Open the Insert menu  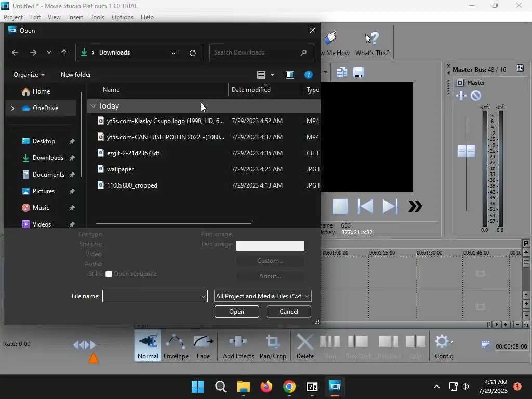[75, 17]
